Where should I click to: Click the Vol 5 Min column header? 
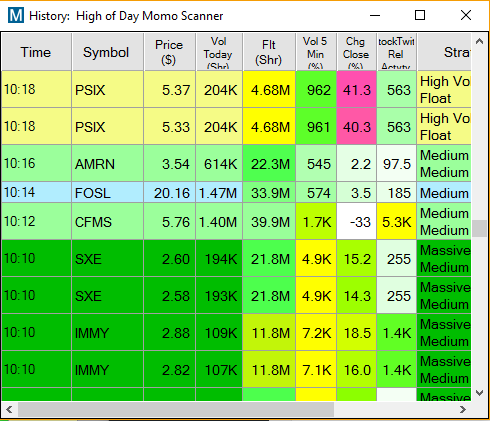click(x=316, y=52)
